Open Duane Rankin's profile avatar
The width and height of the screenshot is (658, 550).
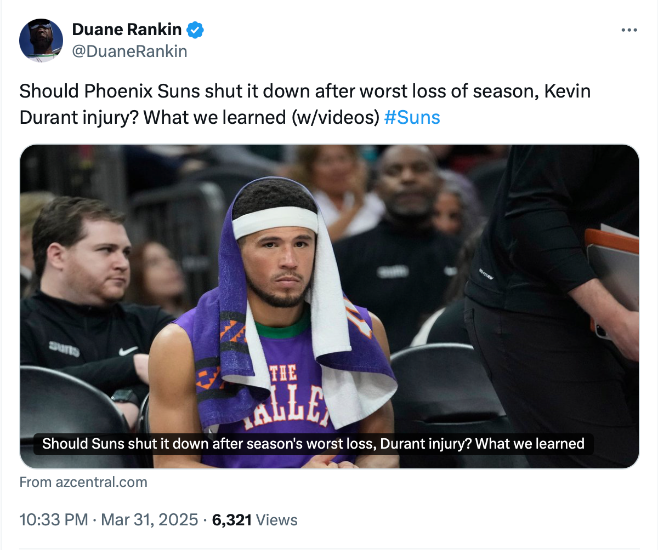click(x=40, y=39)
